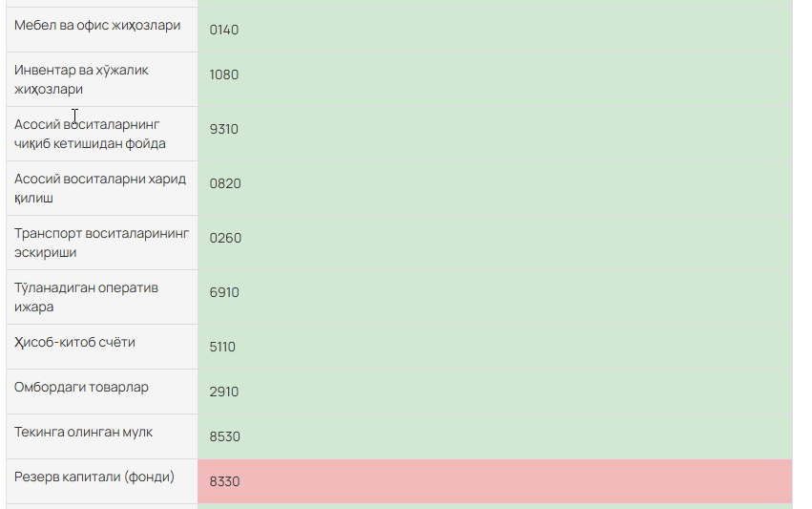Select the cell containing 8530

pyautogui.click(x=495, y=436)
